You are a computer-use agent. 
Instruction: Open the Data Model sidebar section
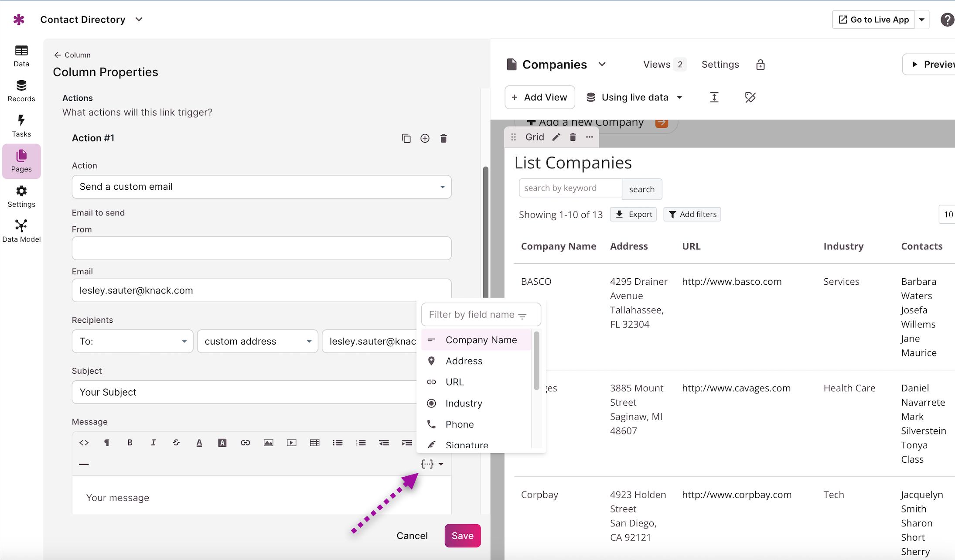click(x=21, y=231)
